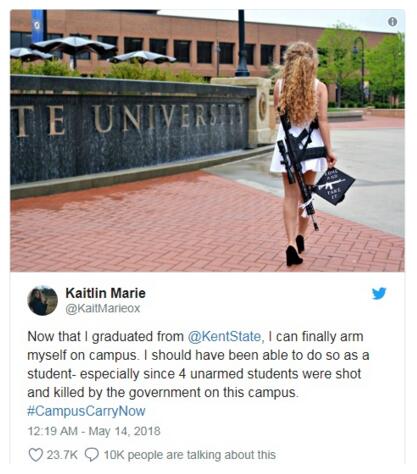Click the reply speech bubble icon
This screenshot has height=474, width=417.
pos(92,455)
